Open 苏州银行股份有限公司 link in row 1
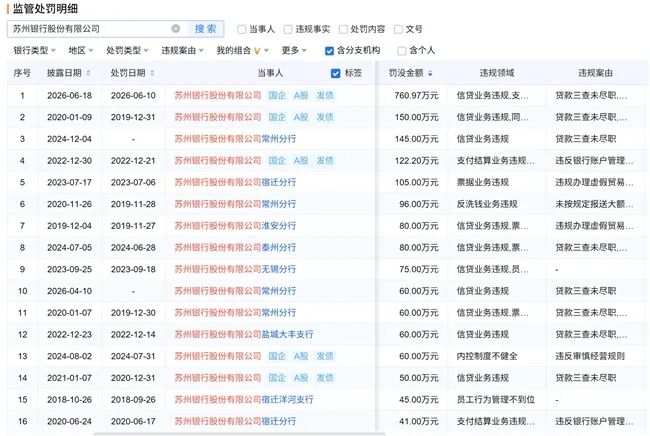This screenshot has width=650, height=436. 218,95
